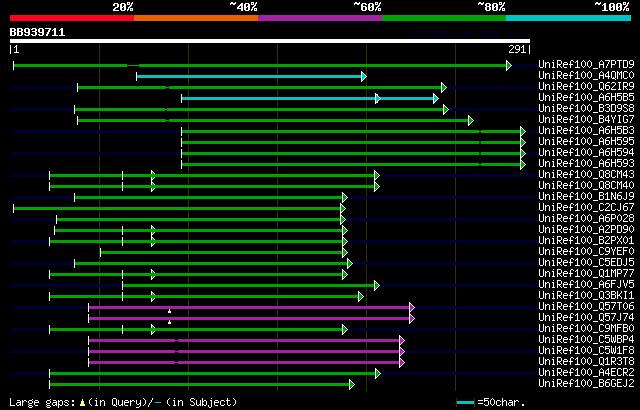
Task: Click the end arrowhead of B4YIG7 alignment
Action: (x=471, y=120)
